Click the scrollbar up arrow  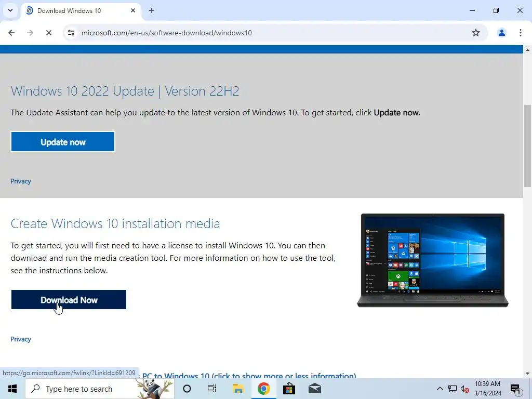(527, 50)
